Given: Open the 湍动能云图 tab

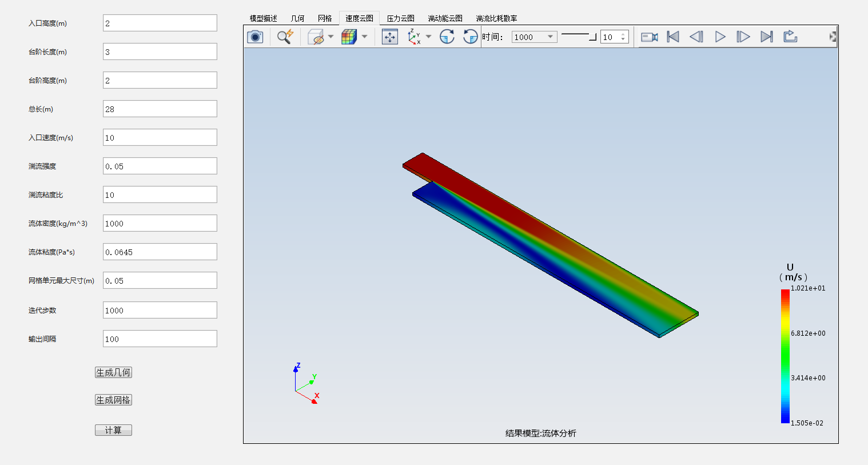Looking at the screenshot, I should click(x=445, y=18).
